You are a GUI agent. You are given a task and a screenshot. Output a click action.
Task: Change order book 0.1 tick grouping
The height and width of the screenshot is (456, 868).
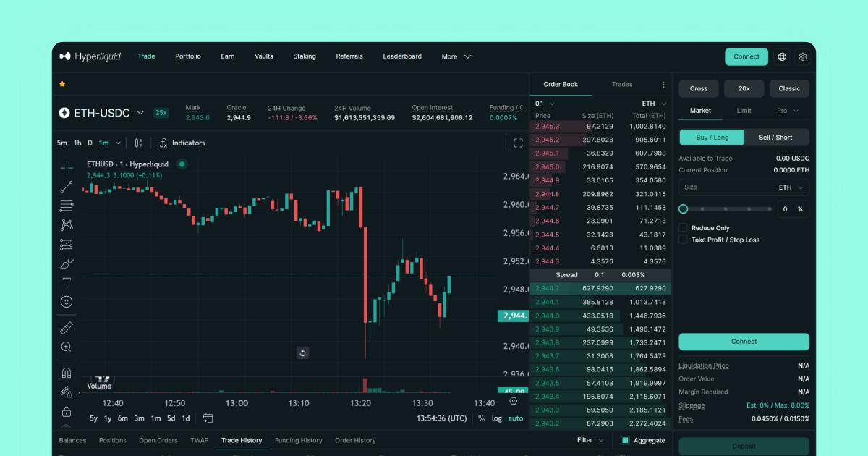(x=545, y=104)
